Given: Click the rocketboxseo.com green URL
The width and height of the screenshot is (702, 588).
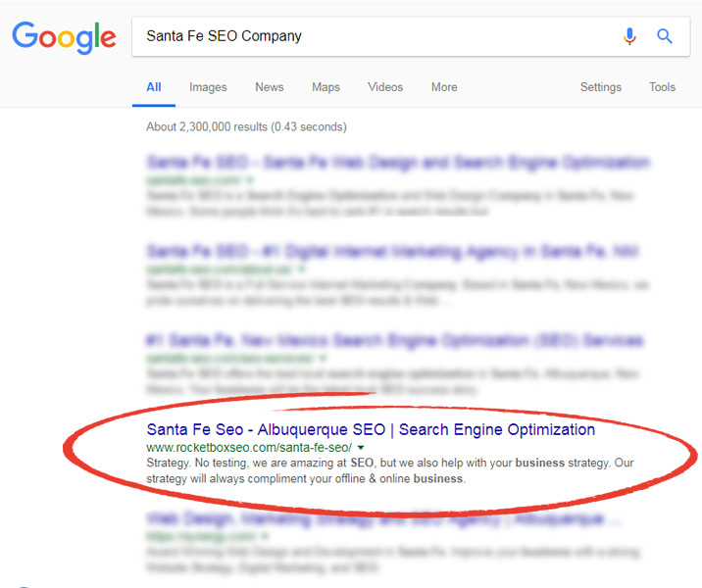Looking at the screenshot, I should pos(243,447).
